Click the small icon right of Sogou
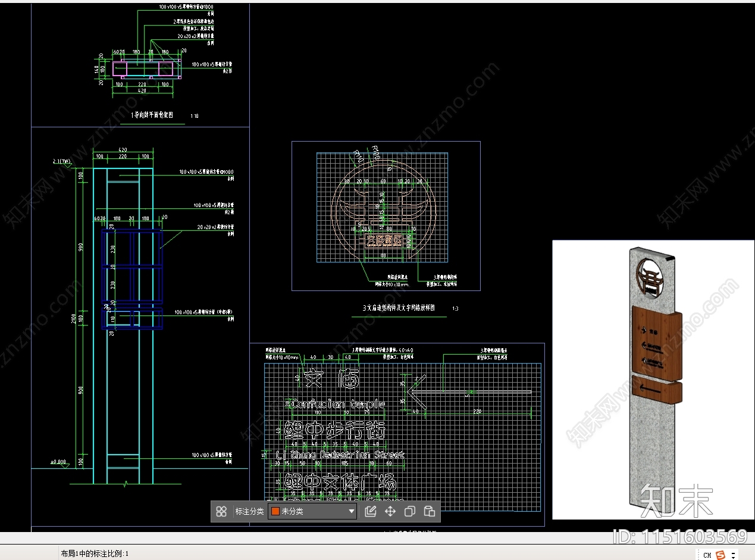 (x=734, y=555)
